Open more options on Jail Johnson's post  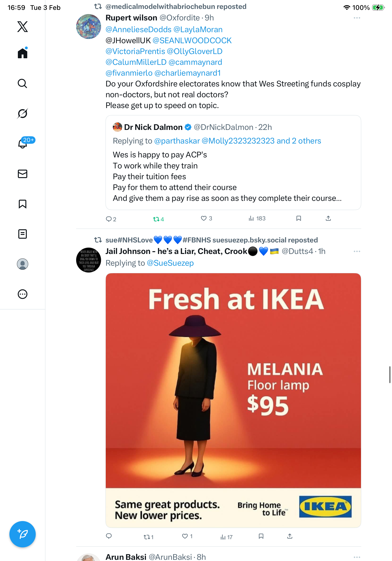pos(357,251)
